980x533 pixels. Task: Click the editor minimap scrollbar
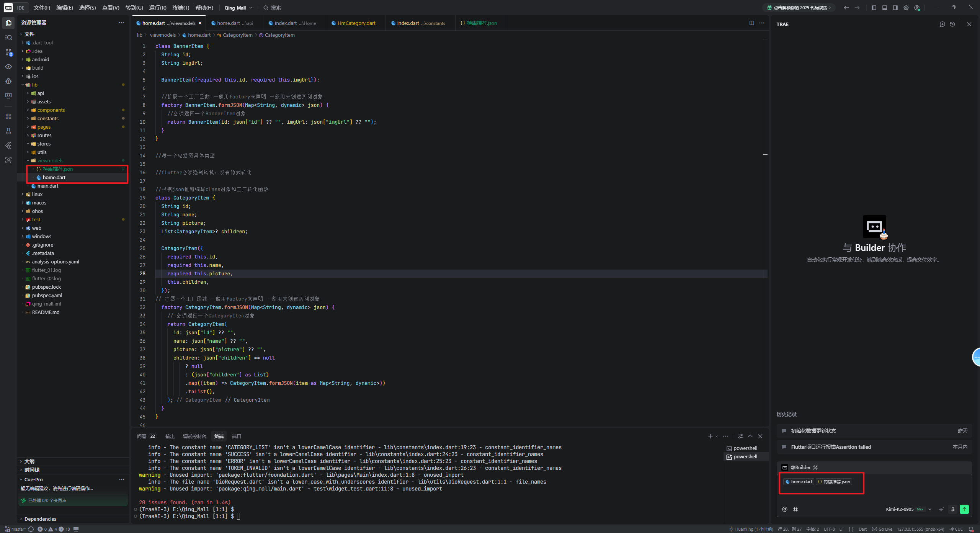[x=765, y=154]
